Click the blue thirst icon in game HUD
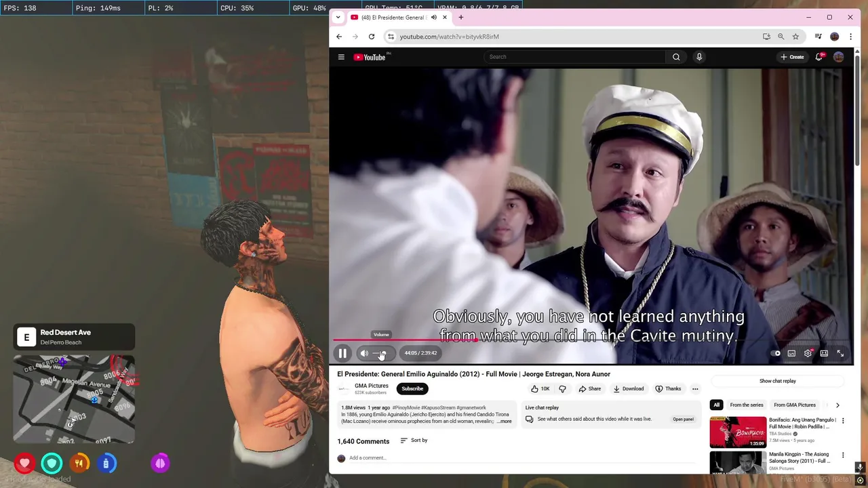 tap(106, 464)
